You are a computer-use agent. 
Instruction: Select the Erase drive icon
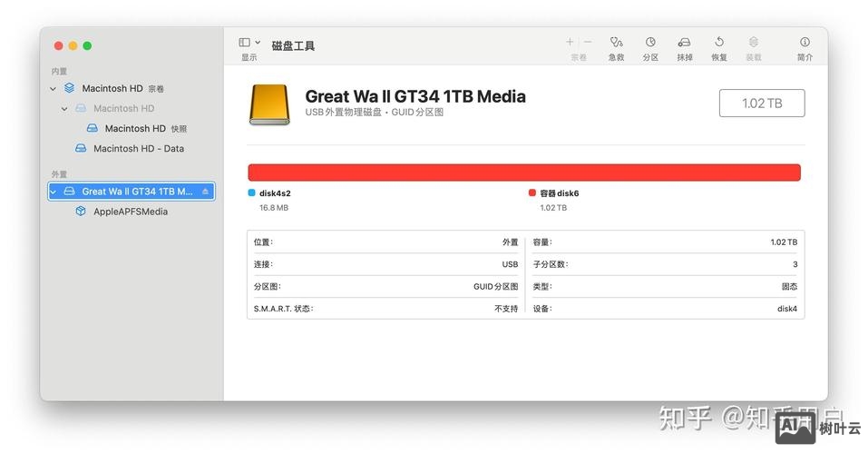click(684, 42)
